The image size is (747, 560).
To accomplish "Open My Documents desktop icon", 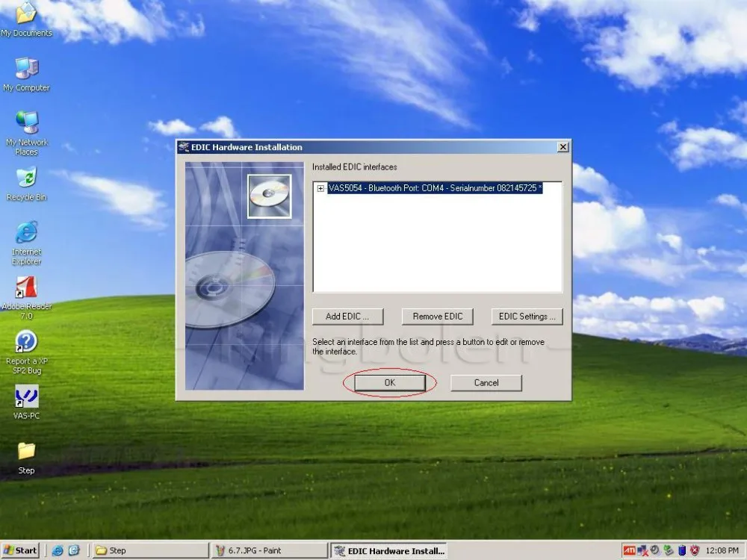I will pos(26,20).
